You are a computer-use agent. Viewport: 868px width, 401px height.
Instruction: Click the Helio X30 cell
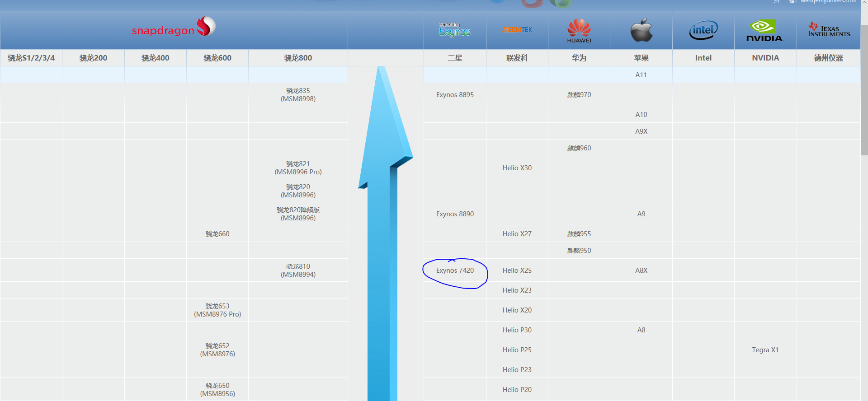517,168
